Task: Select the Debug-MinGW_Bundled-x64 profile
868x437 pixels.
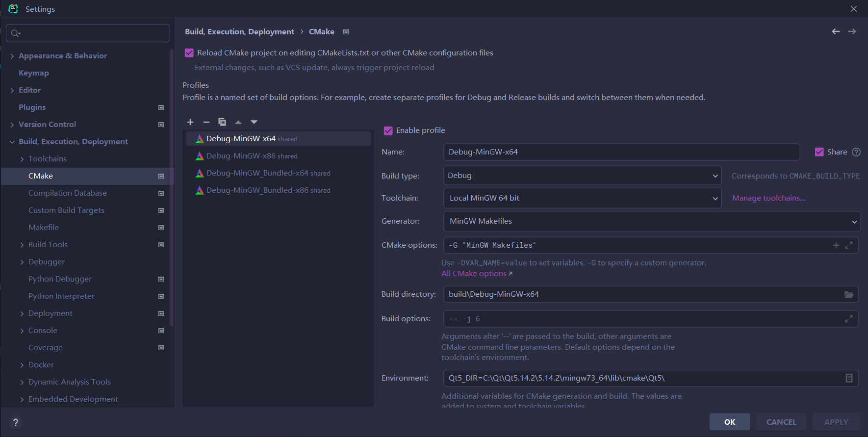Action: point(278,173)
